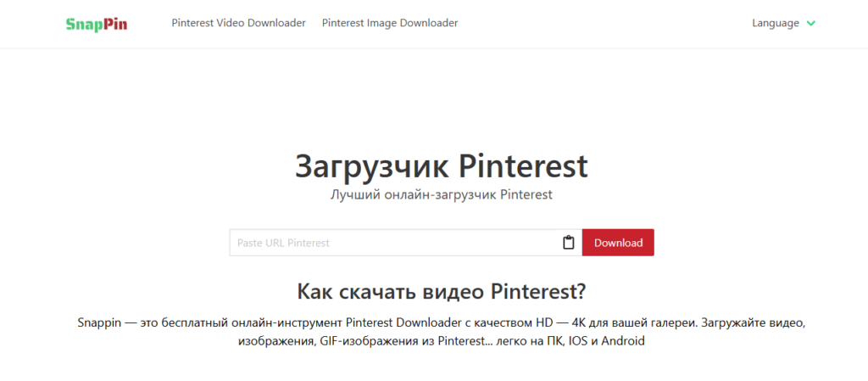Click the paragraph starting with "Snappin — это бесплатный"
This screenshot has height=381, width=868.
click(441, 331)
